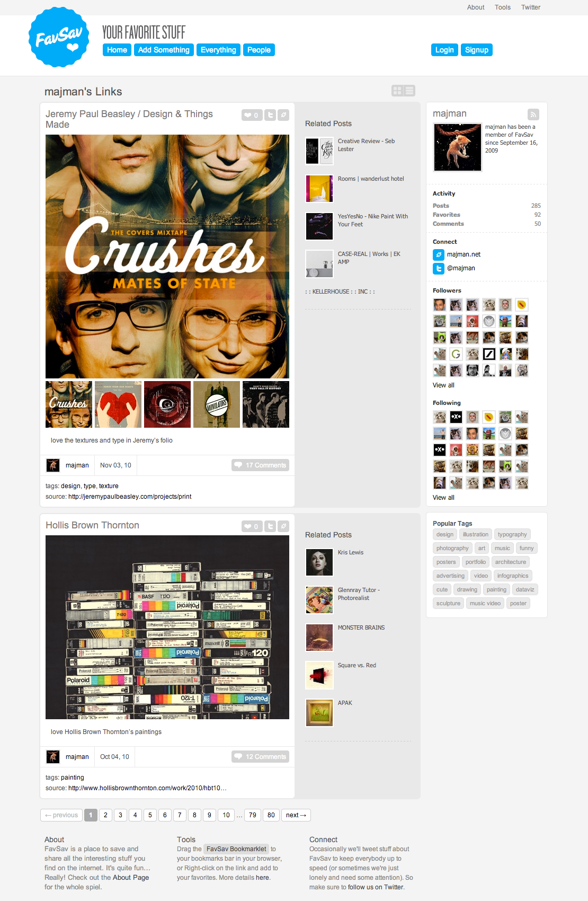This screenshot has width=588, height=901.
Task: Switch to grid view layout
Action: point(397,91)
